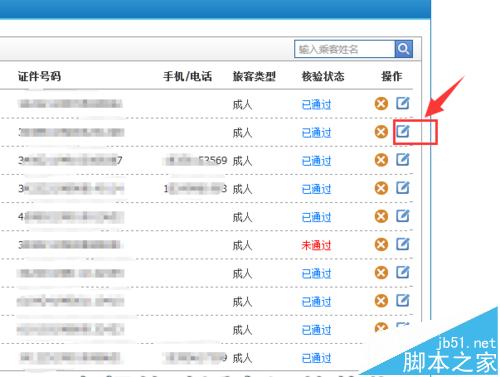Delete passenger whose ID starts with 4
Image resolution: width=500 pixels, height=377 pixels.
(381, 216)
